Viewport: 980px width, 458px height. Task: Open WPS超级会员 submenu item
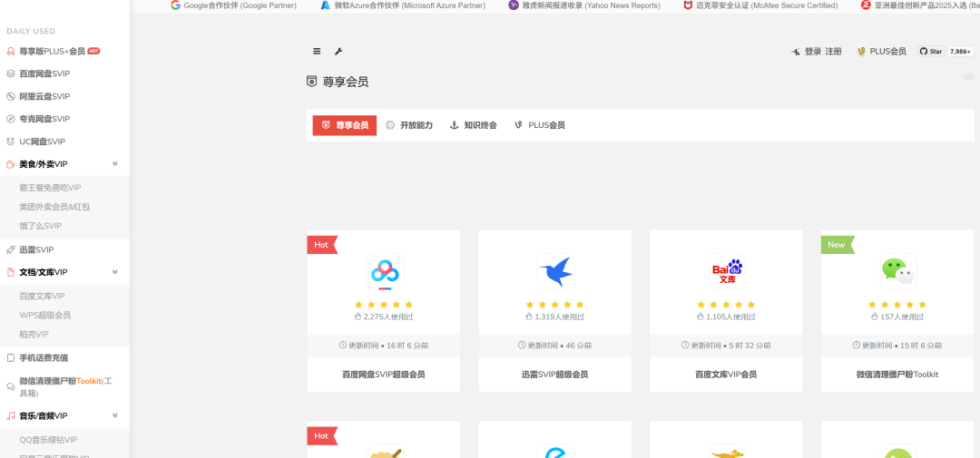coord(45,315)
